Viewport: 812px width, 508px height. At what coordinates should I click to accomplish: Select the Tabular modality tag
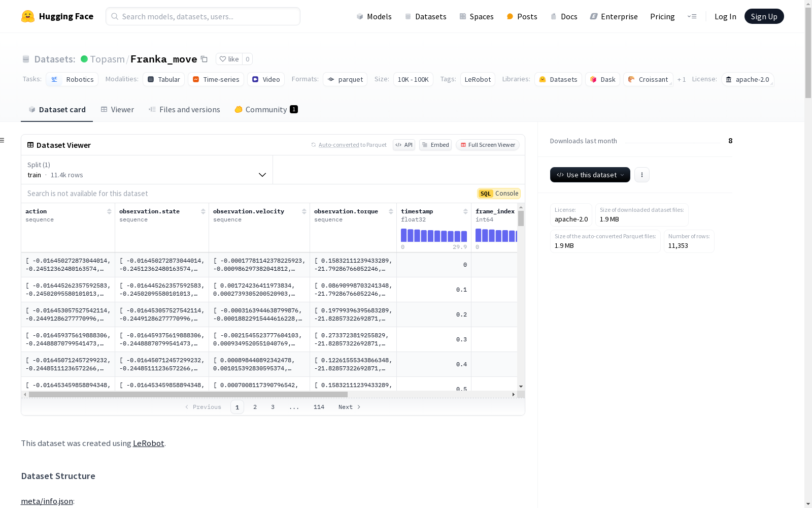163,79
